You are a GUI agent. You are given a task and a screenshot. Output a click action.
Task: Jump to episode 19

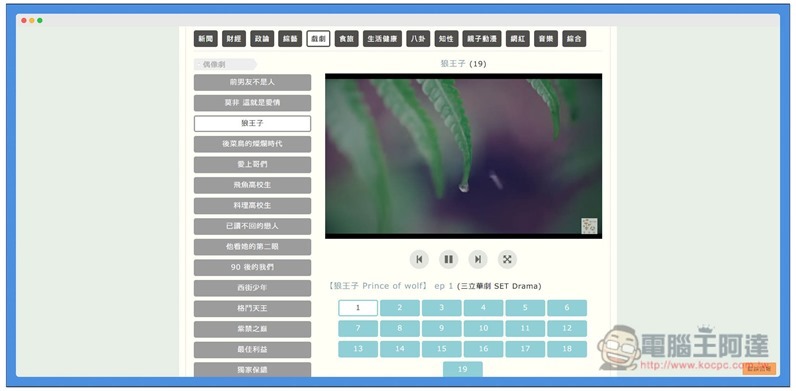tap(462, 369)
